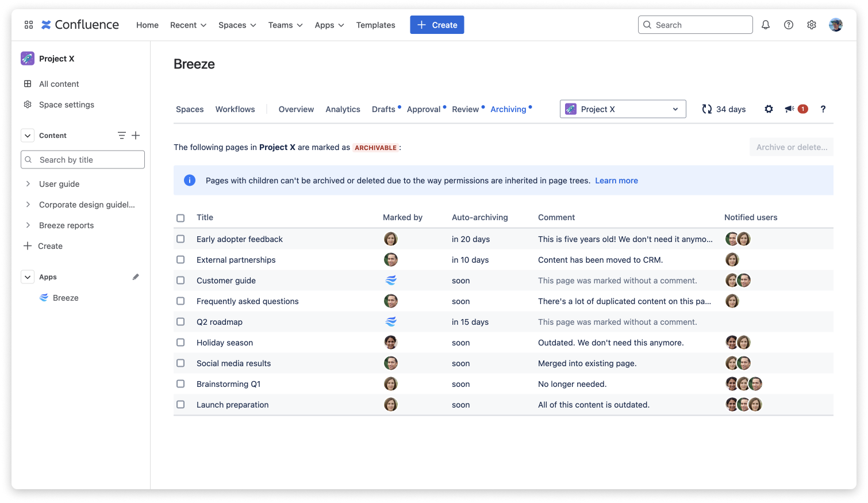Click notified user avatar for External partnerships
This screenshot has height=503, width=868.
pyautogui.click(x=732, y=260)
